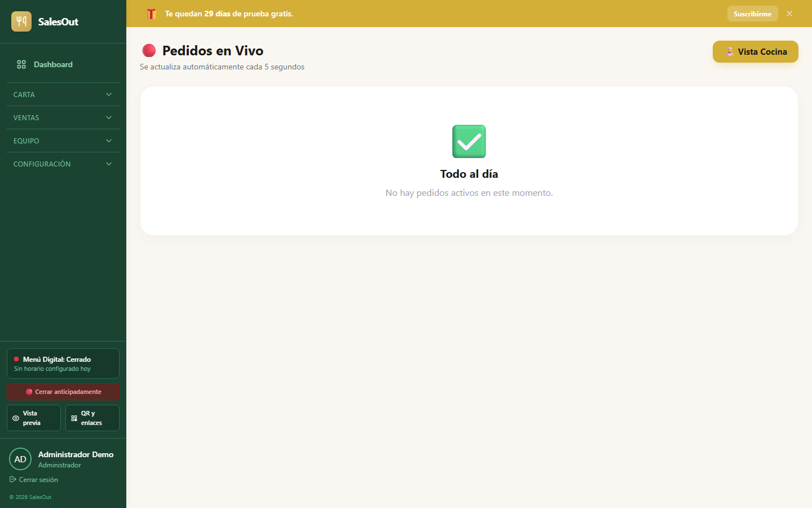Click the green checkmark icon
Viewport: 812px width, 508px height.
pos(469,141)
